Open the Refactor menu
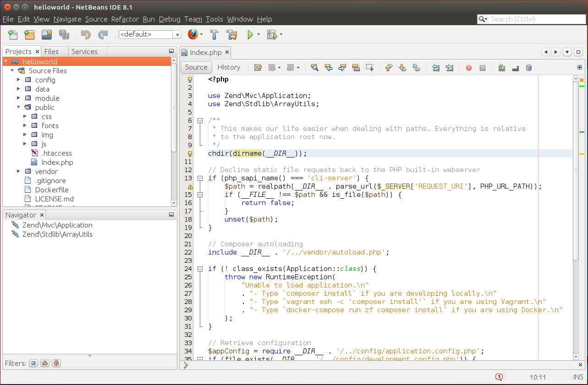Screen dimensions: 588x385 point(124,19)
